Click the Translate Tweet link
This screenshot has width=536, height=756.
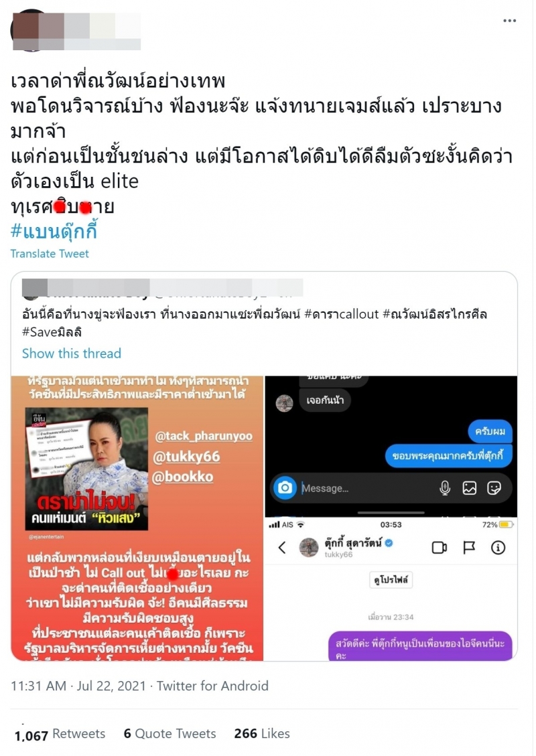coord(50,254)
